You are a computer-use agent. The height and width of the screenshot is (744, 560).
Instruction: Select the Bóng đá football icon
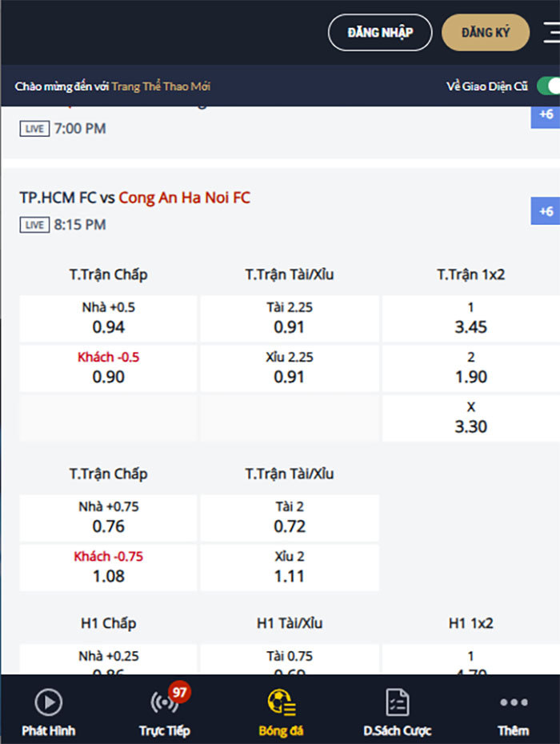(281, 703)
